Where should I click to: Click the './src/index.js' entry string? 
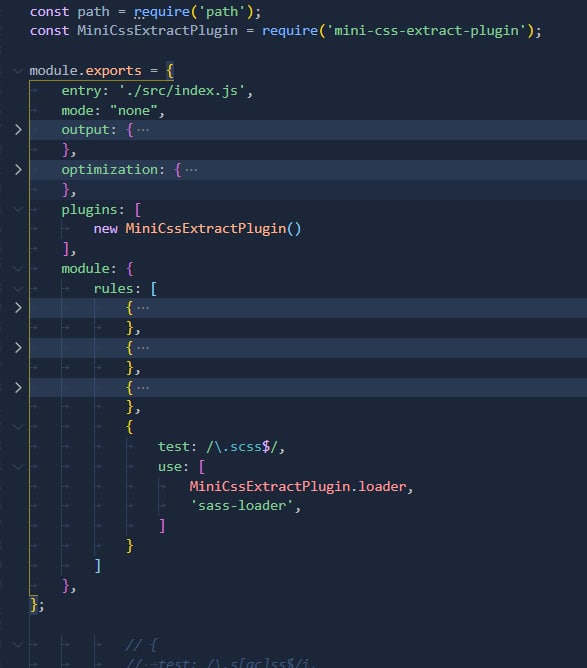pyautogui.click(x=181, y=91)
